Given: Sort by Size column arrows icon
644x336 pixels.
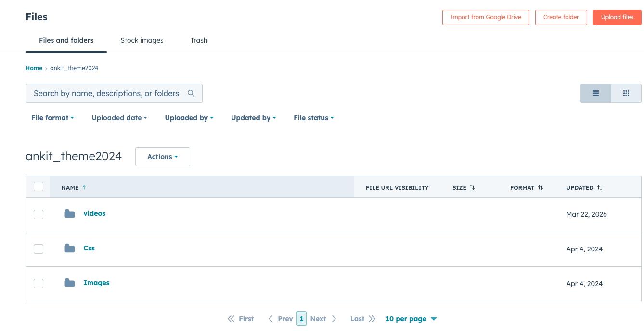Looking at the screenshot, I should [x=472, y=187].
